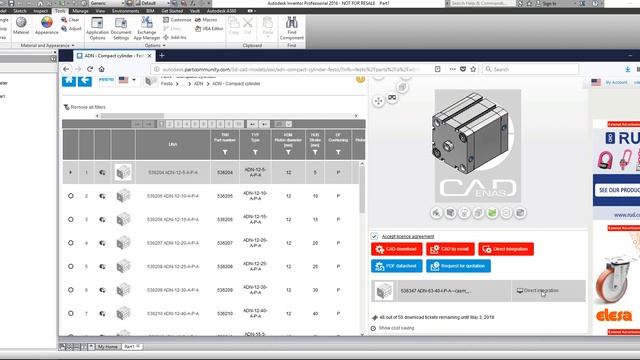640x360 pixels.
Task: Click the cylinder thumbnail in row 536205
Action: click(123, 196)
